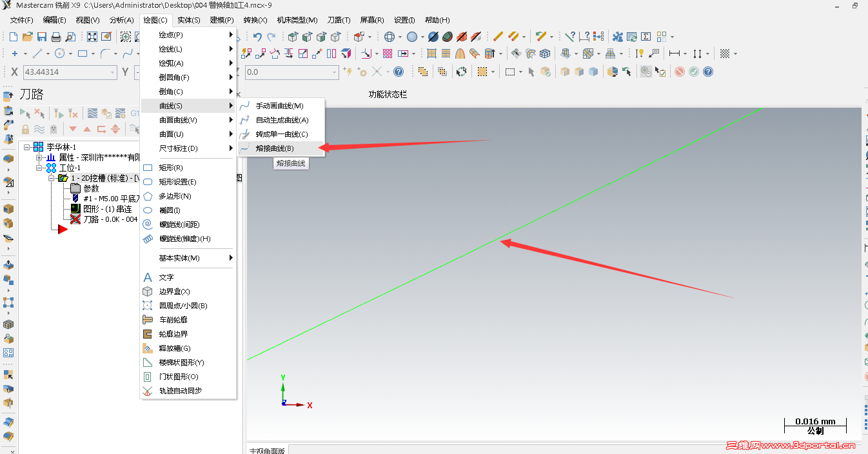Open the 转换(X) menu
Screen dimensions: 868x454
[255, 20]
